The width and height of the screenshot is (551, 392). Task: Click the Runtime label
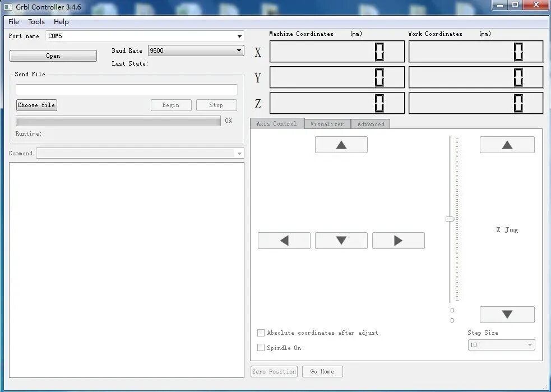[29, 134]
